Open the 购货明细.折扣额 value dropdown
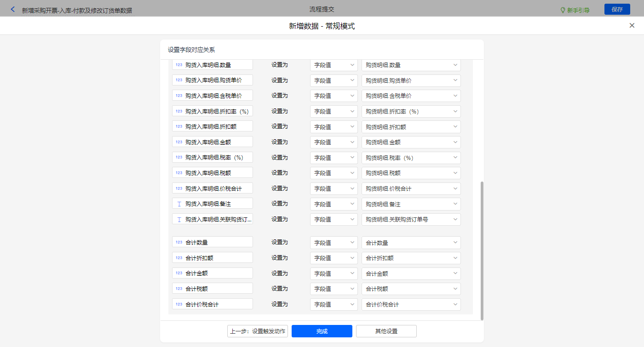The image size is (644, 347). (x=411, y=127)
